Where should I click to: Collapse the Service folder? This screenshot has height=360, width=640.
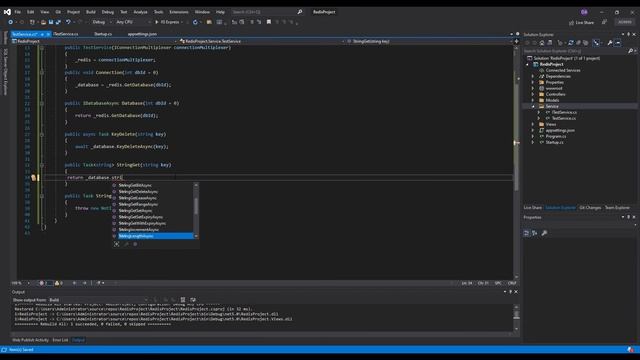pyautogui.click(x=533, y=106)
